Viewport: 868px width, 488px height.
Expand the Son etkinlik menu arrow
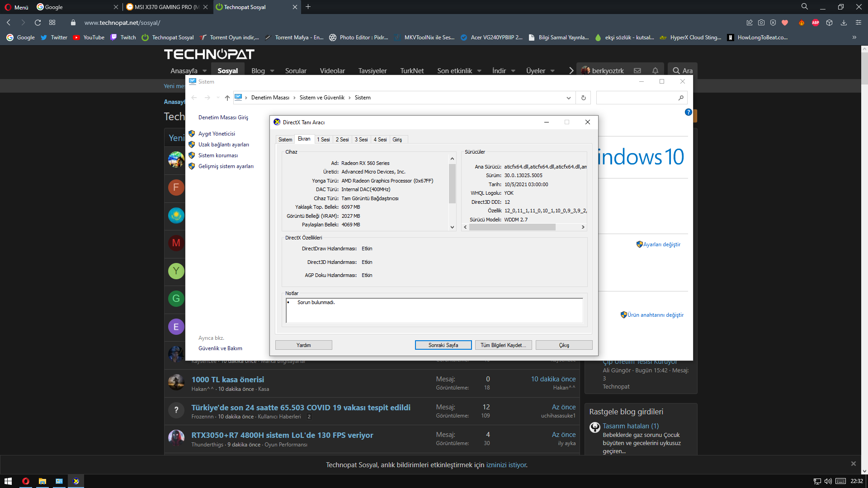coord(479,71)
